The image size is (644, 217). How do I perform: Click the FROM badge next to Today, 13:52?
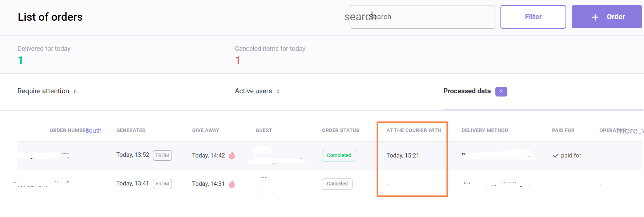point(162,156)
